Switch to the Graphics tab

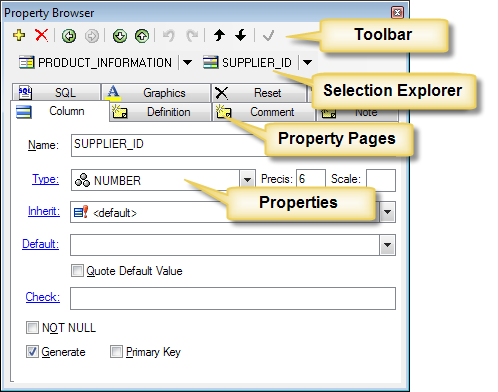point(156,93)
